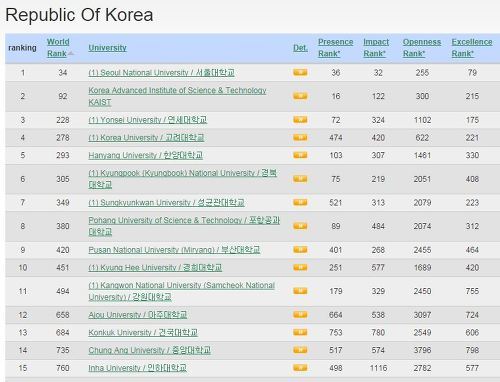
Task: Select excellence rank value 464
Action: click(x=472, y=250)
